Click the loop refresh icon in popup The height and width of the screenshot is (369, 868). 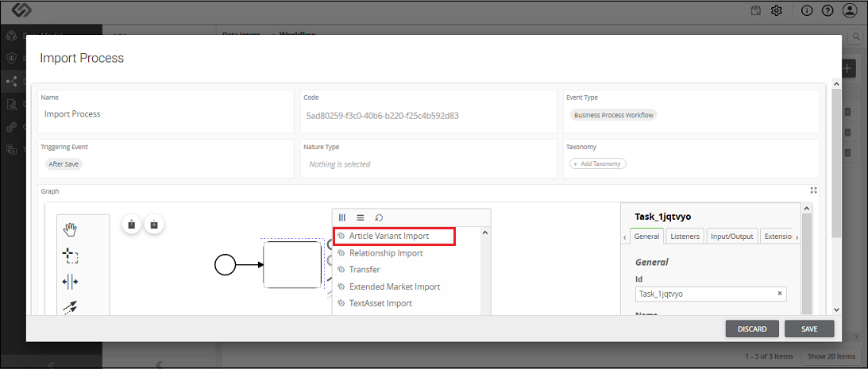click(x=379, y=217)
